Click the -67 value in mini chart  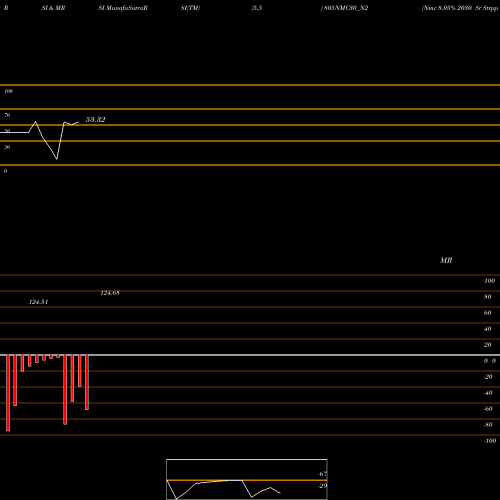pos(323,474)
